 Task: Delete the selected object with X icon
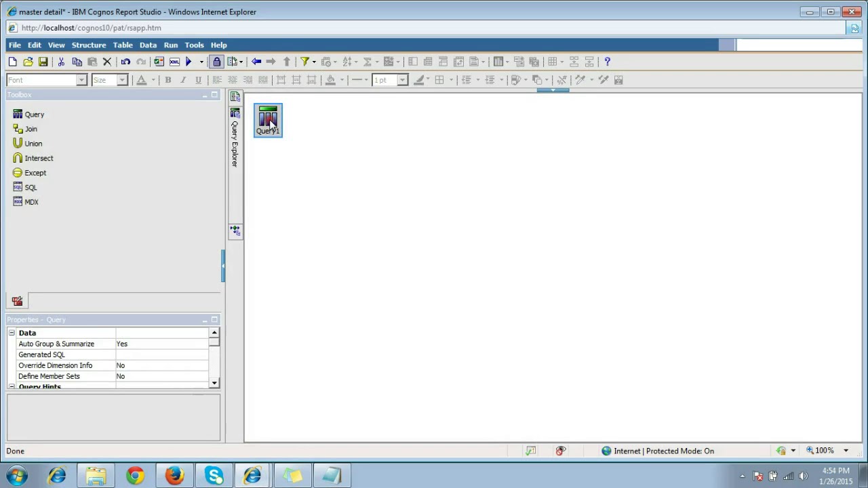107,62
